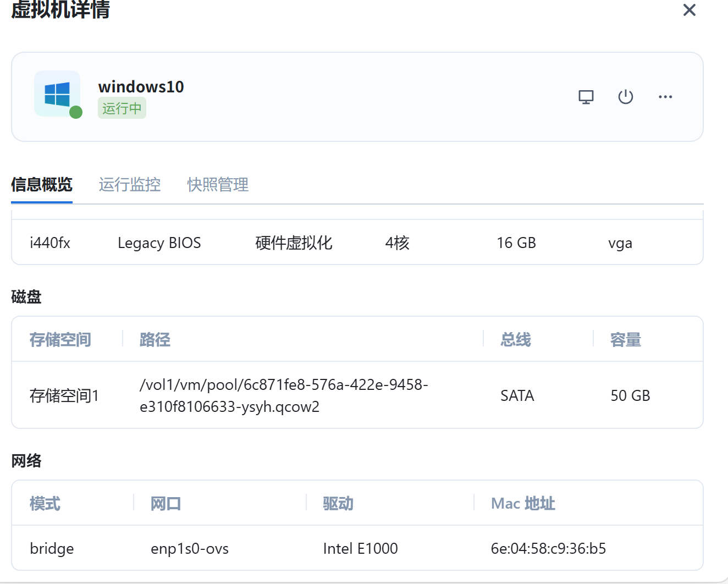Open the more options ellipsis menu
This screenshot has height=584, width=728.
(x=665, y=97)
